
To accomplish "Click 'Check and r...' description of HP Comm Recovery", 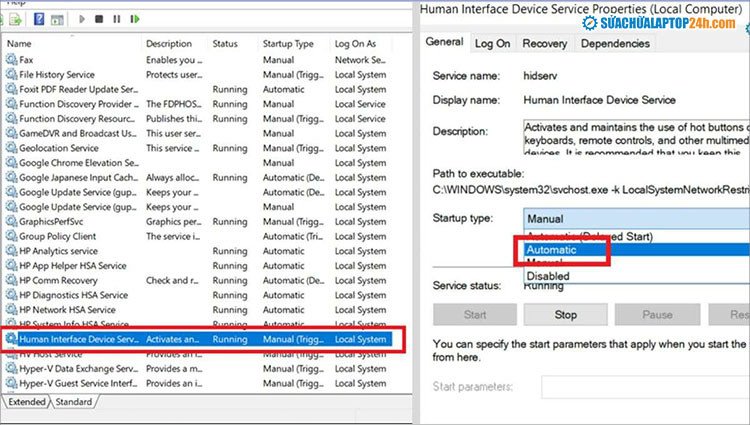I will point(172,281).
